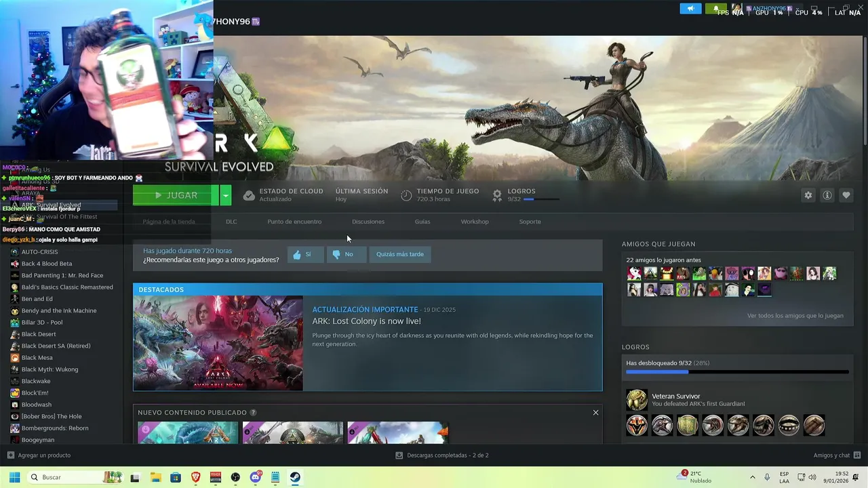Close the Nuevo contenido publicado section

[595, 412]
